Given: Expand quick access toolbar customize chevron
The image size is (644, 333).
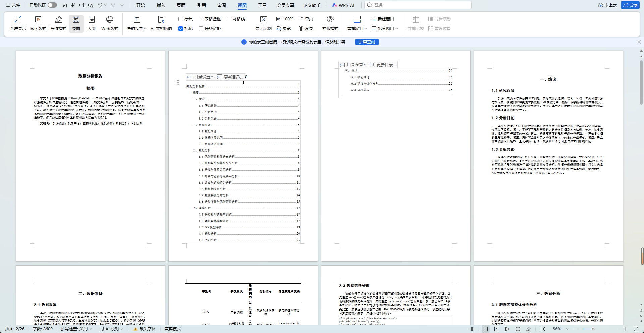Looking at the screenshot, I should [x=122, y=5].
